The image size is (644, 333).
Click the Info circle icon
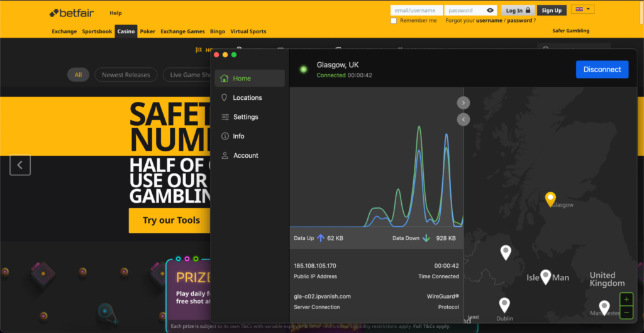(x=225, y=136)
